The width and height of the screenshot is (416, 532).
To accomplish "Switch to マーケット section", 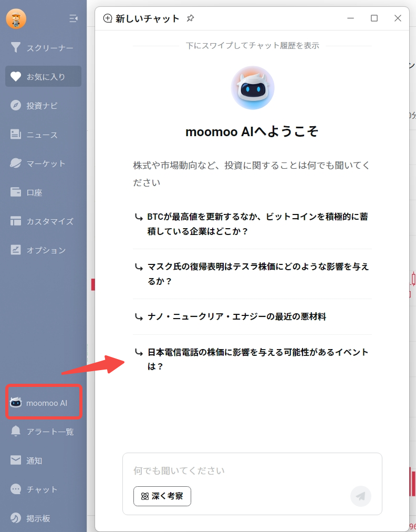I will click(x=44, y=163).
